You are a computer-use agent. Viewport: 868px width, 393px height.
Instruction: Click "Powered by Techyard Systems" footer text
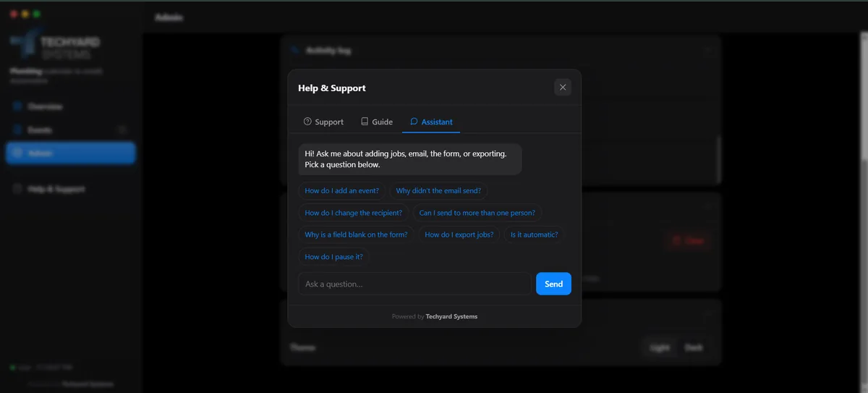coord(435,316)
